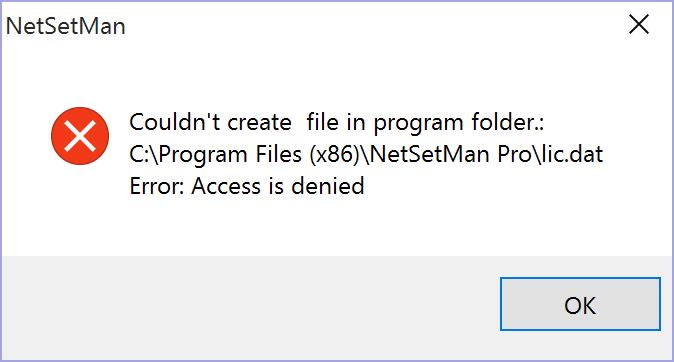Click the word "Error:" in the message

(156, 186)
